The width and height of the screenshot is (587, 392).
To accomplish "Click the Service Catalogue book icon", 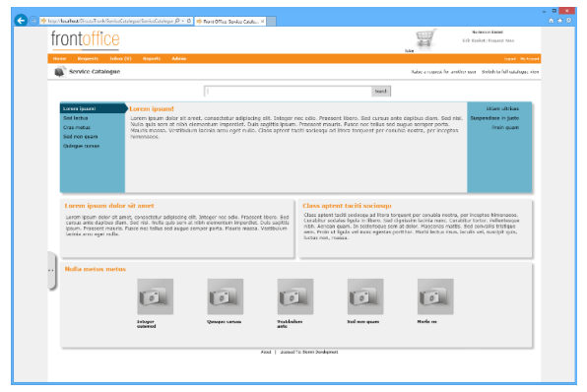I will point(59,71).
